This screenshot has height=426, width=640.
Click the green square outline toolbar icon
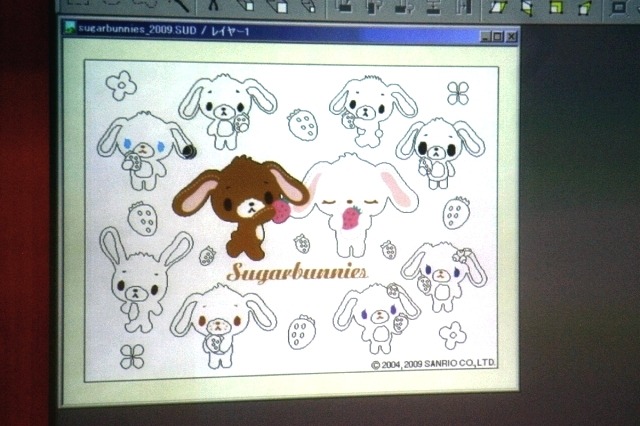click(556, 7)
